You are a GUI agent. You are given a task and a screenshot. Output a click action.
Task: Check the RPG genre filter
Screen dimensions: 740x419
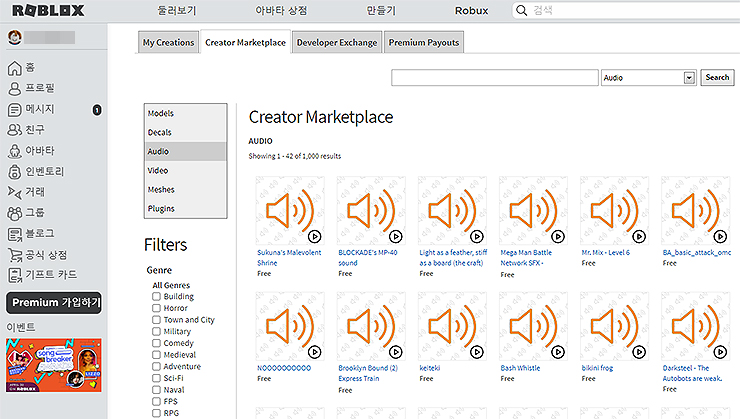click(156, 413)
